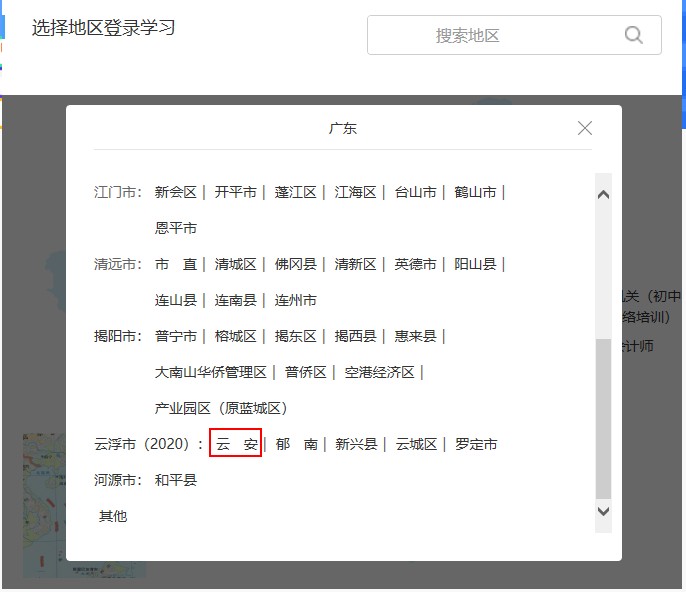686x592 pixels.
Task: Click the scrollbar up arrow
Action: coord(603,195)
